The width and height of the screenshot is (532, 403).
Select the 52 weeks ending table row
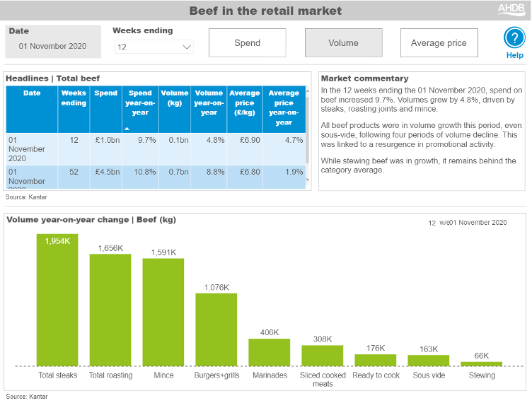tap(156, 176)
